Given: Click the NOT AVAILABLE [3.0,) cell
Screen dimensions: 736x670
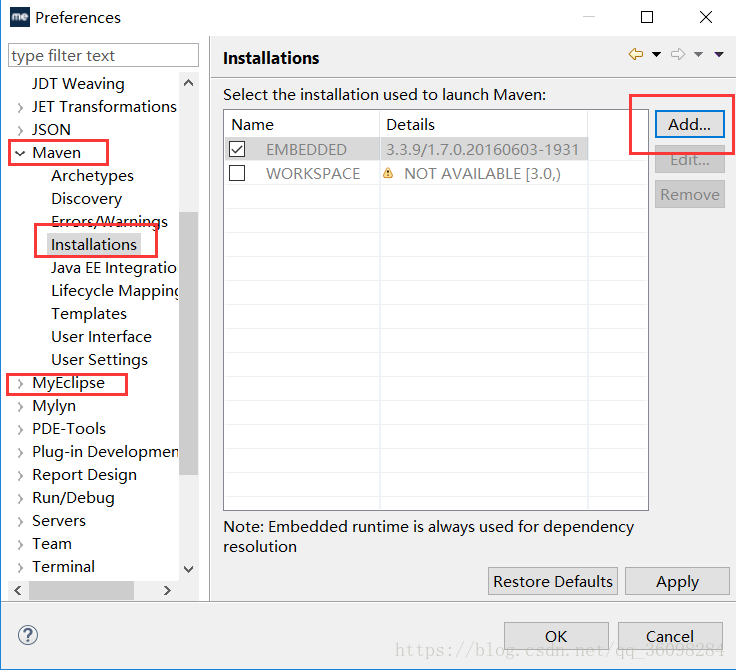Looking at the screenshot, I should (483, 174).
